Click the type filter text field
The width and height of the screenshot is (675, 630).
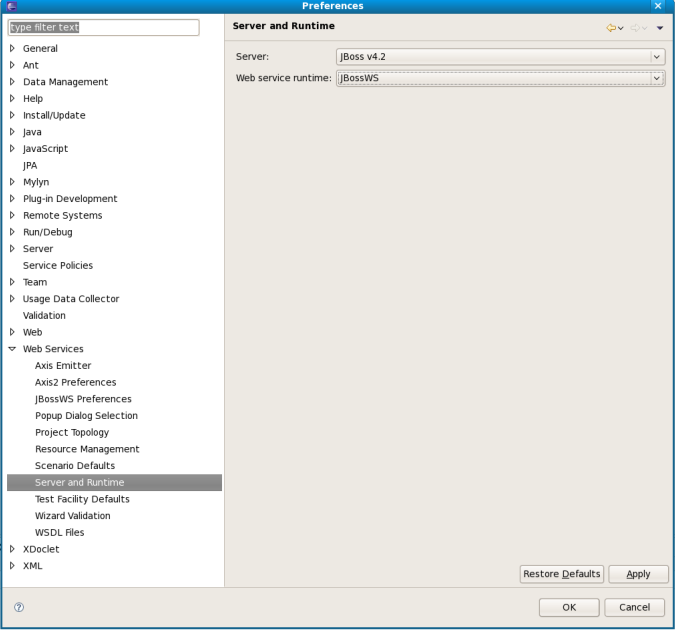pos(104,28)
